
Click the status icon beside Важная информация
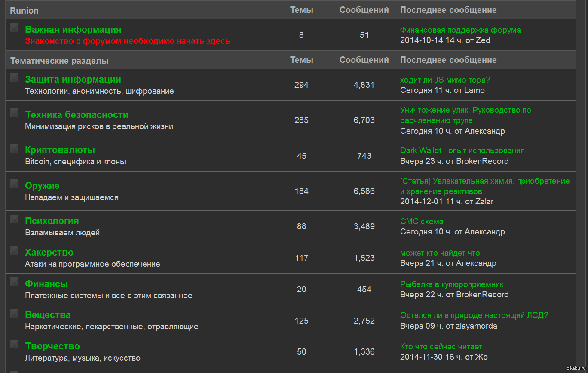point(14,28)
